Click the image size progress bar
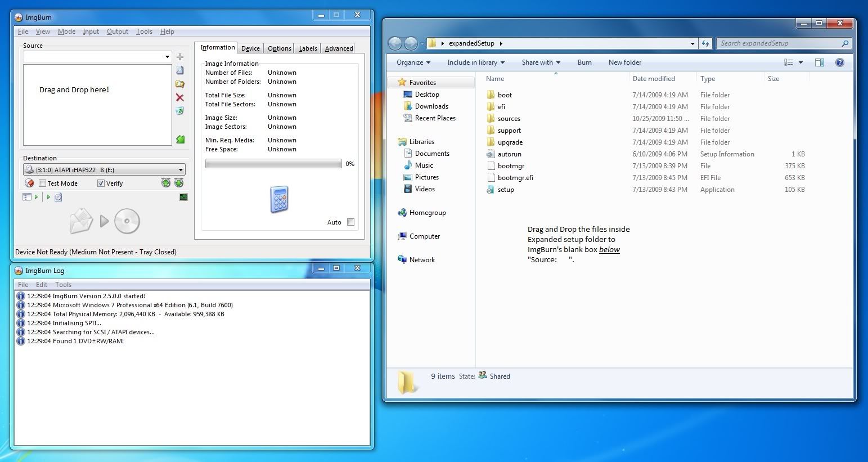 (x=273, y=164)
